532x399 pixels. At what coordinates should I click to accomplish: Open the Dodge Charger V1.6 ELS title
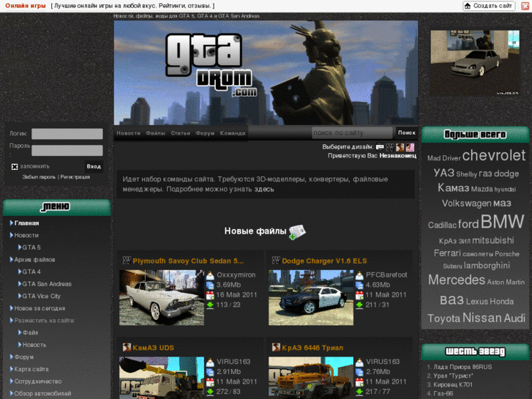324,261
